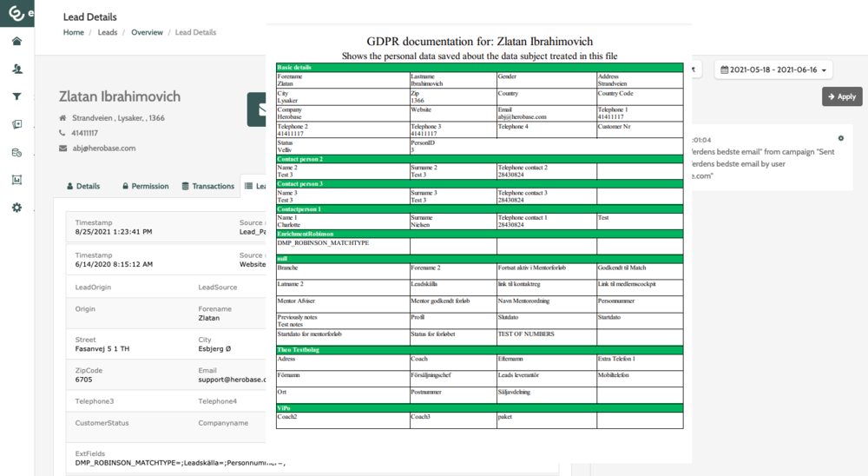The width and height of the screenshot is (868, 476).
Task: Open the 2021-05-18 - 2021-06-16 date range dropdown
Action: click(x=773, y=69)
